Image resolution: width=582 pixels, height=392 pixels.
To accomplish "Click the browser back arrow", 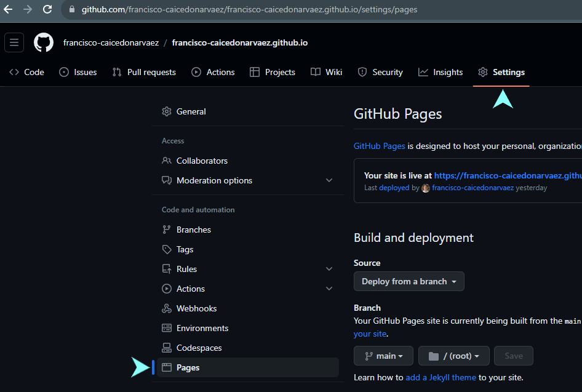I will click(x=8, y=9).
